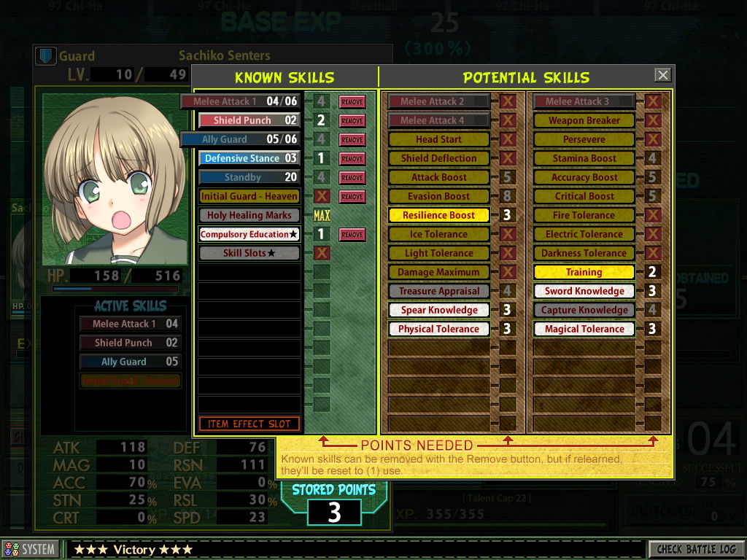Screen dimensions: 747x560
Task: Select Melee Attack 3 potential skill
Action: tap(584, 101)
